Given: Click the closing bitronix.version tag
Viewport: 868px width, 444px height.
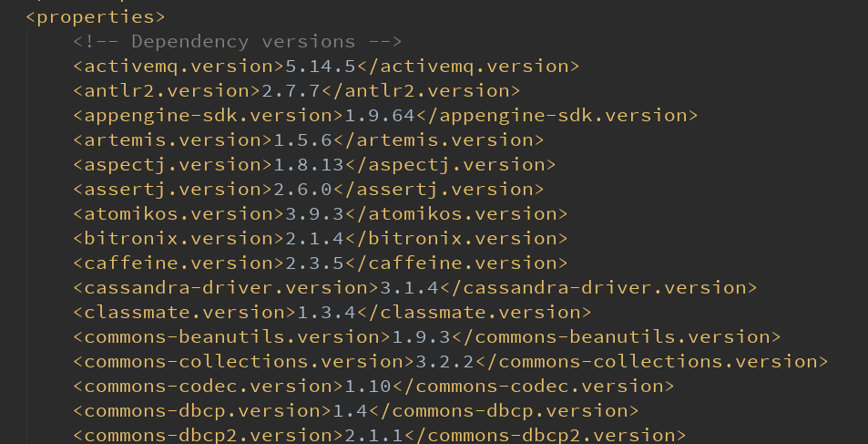Looking at the screenshot, I should click(456, 238).
